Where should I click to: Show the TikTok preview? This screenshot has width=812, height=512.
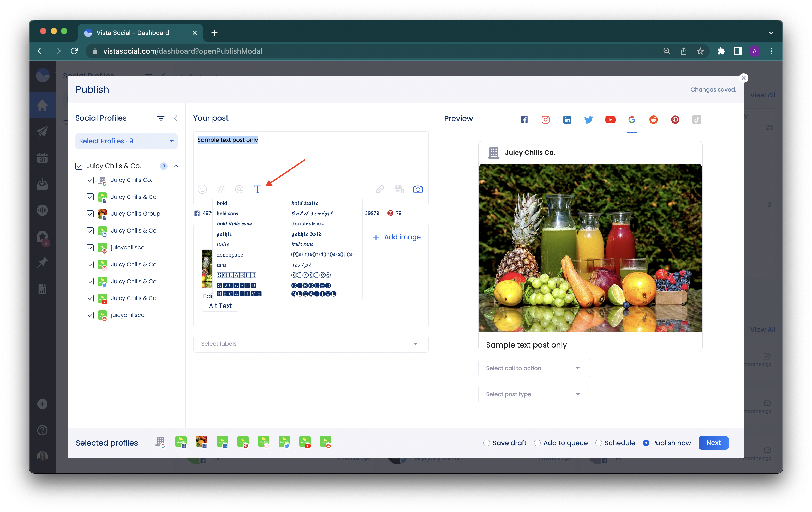696,120
